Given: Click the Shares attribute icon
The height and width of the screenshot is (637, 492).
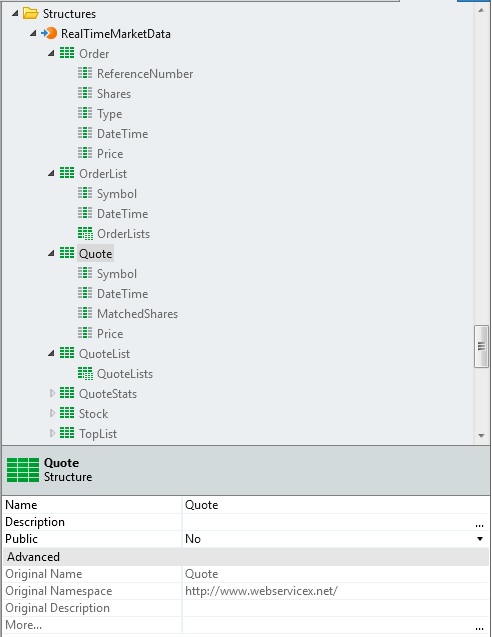Looking at the screenshot, I should (x=85, y=93).
